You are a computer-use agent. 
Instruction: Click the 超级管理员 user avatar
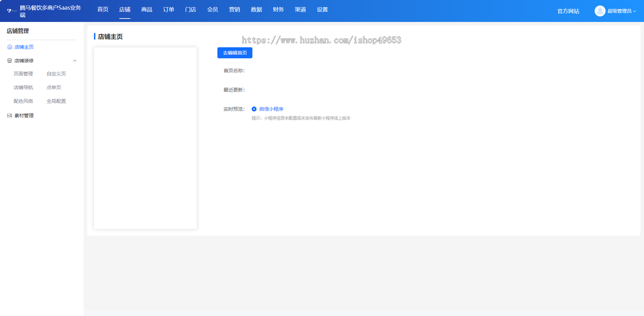pos(599,11)
